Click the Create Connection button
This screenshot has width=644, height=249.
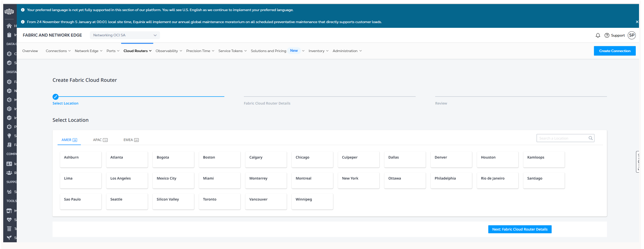pos(614,51)
